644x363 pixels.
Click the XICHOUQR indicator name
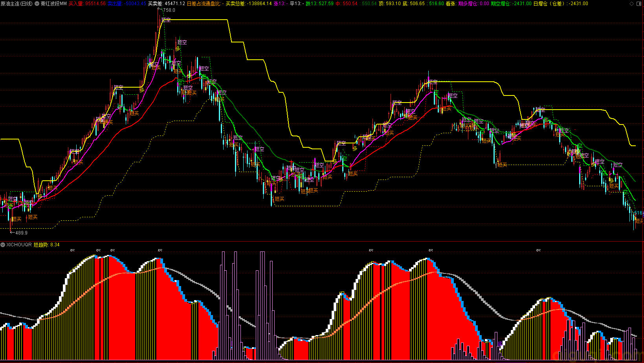click(19, 245)
